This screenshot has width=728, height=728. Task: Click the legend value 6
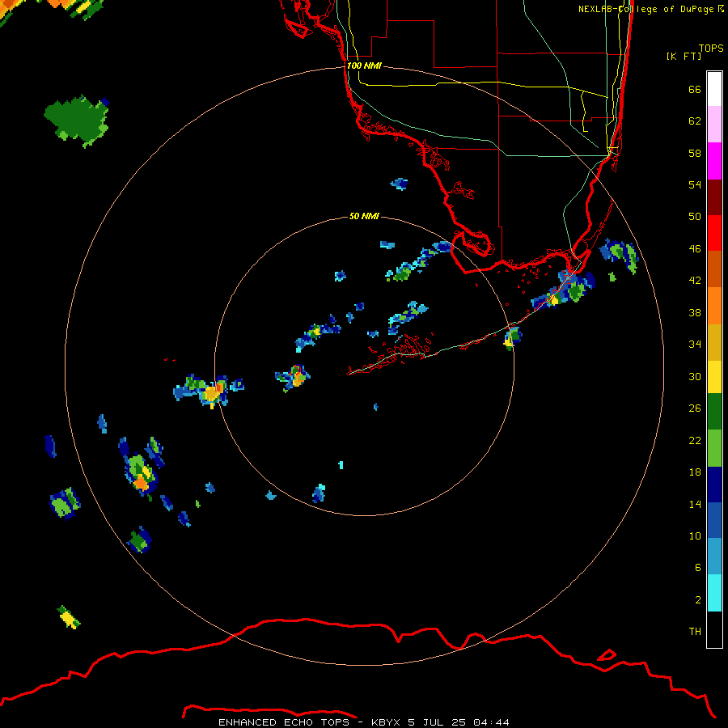point(697,568)
